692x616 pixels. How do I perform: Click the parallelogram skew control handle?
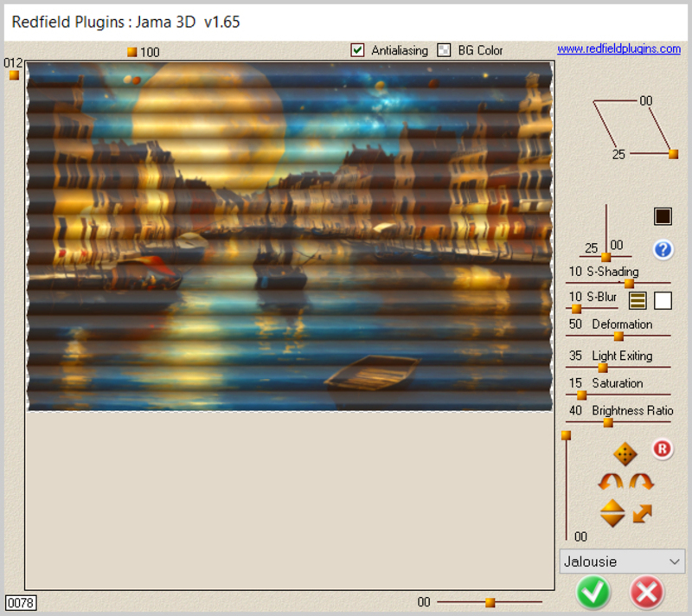(x=673, y=154)
